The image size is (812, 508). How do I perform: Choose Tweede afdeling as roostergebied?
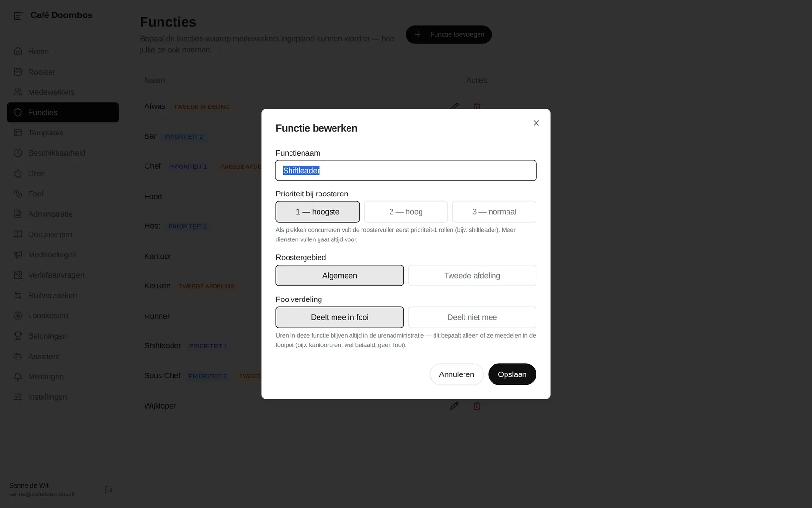point(472,276)
